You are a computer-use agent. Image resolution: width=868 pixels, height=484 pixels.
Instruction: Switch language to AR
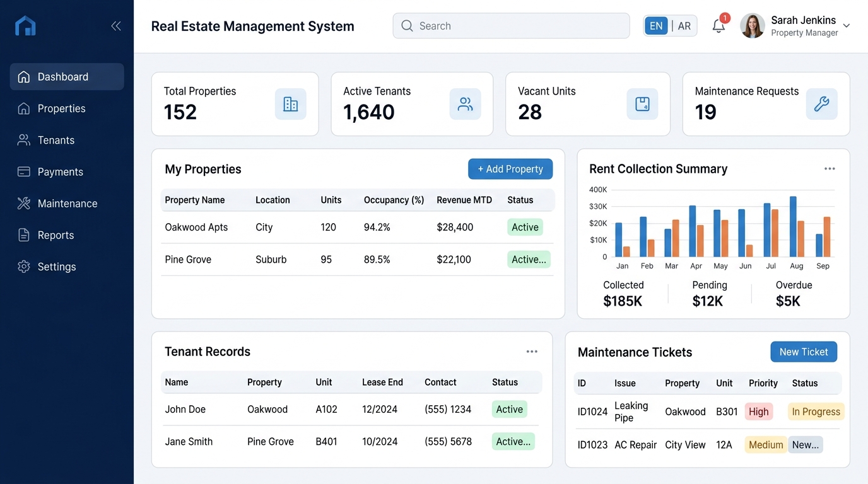684,26
